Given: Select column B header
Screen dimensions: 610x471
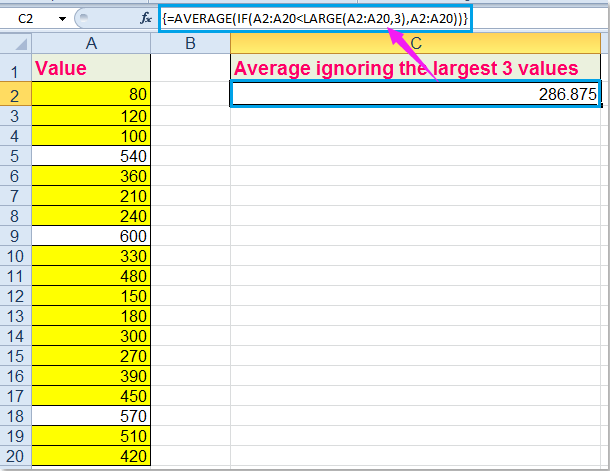Looking at the screenshot, I should pyautogui.click(x=190, y=43).
